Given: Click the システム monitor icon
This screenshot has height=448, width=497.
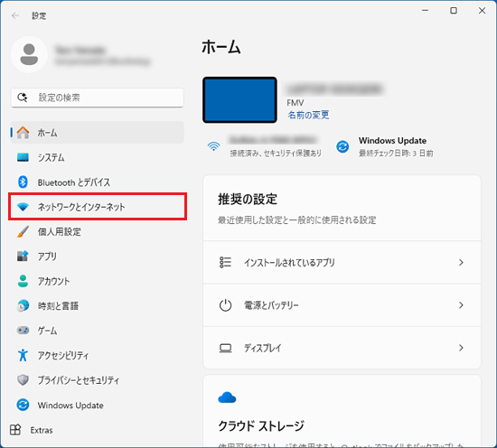Looking at the screenshot, I should [23, 157].
